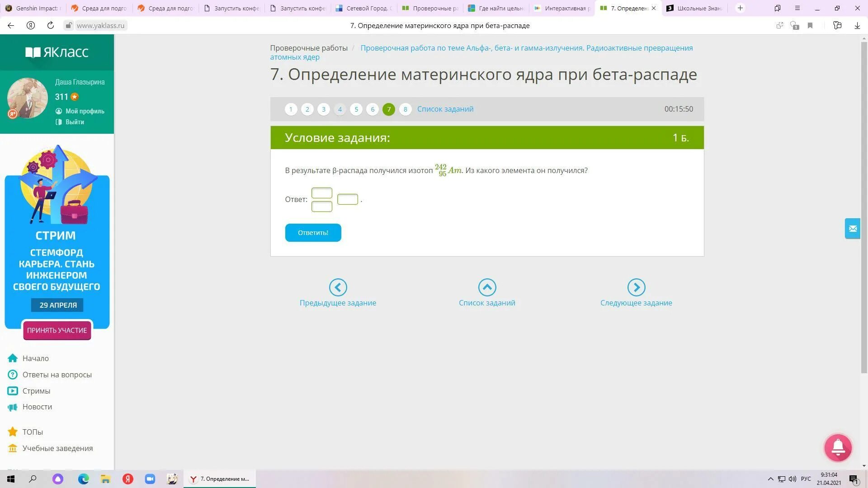Go to task number 3
The image size is (868, 488).
click(324, 109)
